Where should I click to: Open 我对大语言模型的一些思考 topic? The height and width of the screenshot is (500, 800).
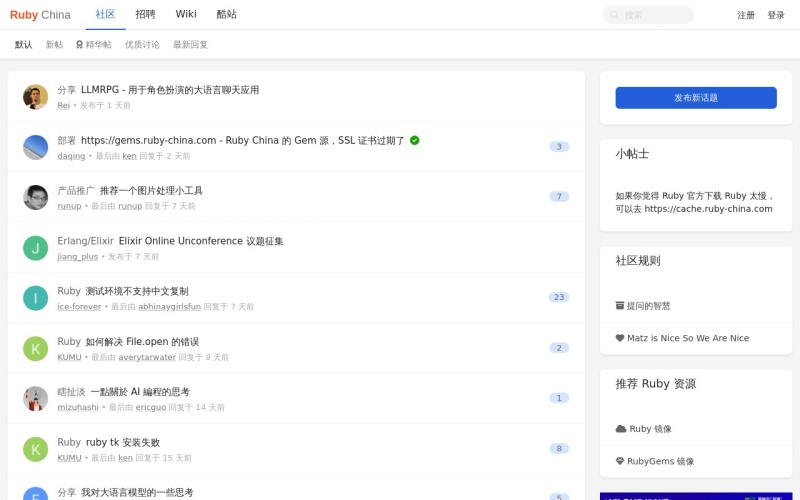[x=137, y=492]
